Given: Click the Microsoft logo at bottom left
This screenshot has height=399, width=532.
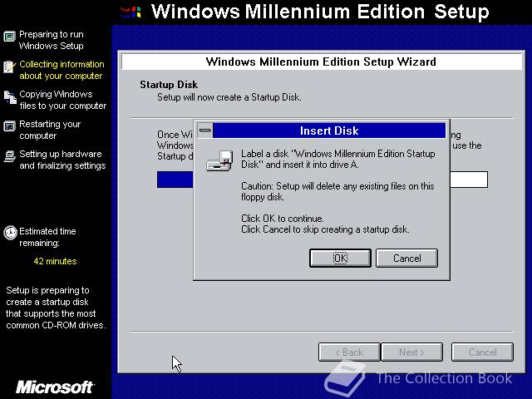Looking at the screenshot, I should 55,387.
